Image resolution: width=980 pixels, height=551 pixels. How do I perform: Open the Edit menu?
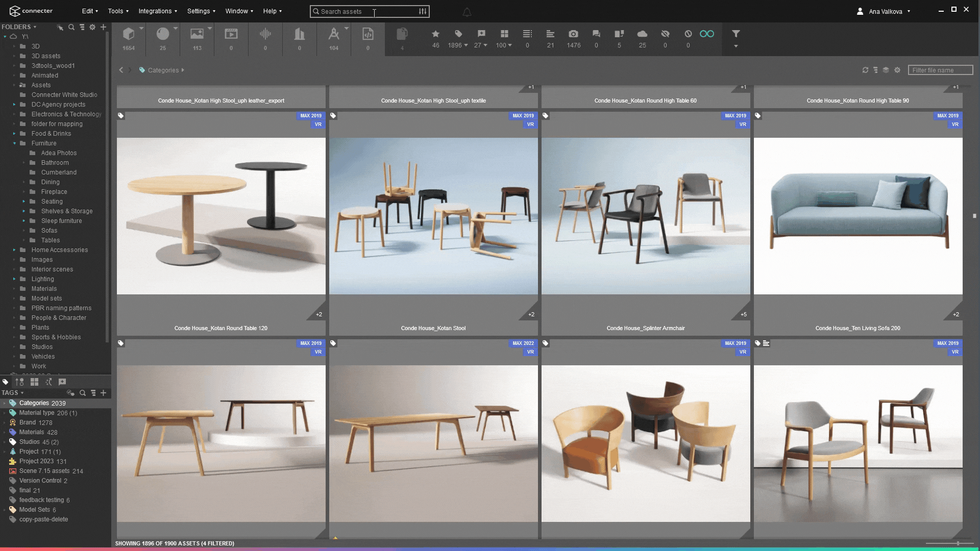90,11
